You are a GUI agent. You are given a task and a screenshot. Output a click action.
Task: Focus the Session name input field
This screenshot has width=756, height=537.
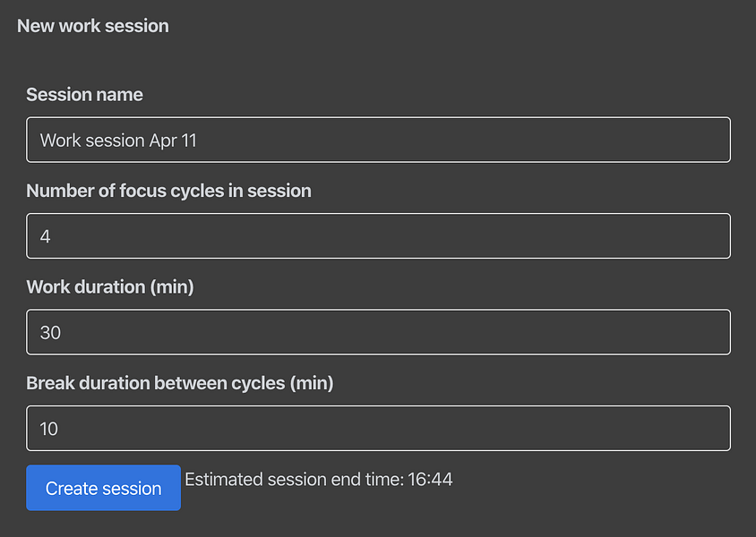tap(378, 141)
